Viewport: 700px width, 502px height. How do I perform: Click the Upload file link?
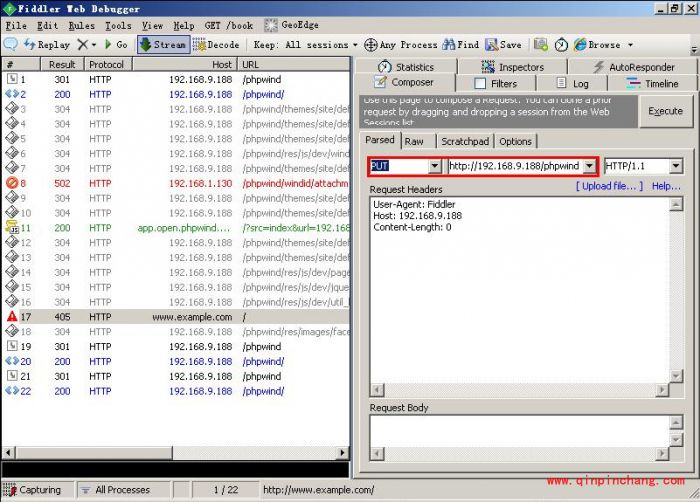608,187
